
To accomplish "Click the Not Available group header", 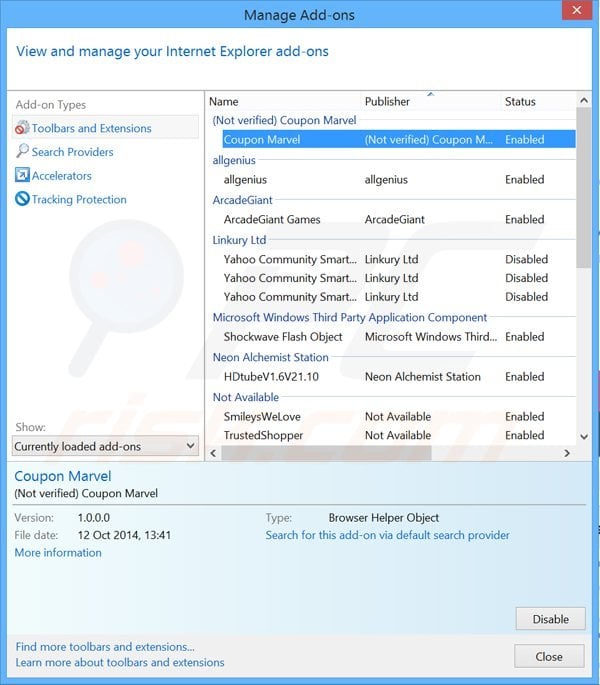I will pyautogui.click(x=246, y=397).
